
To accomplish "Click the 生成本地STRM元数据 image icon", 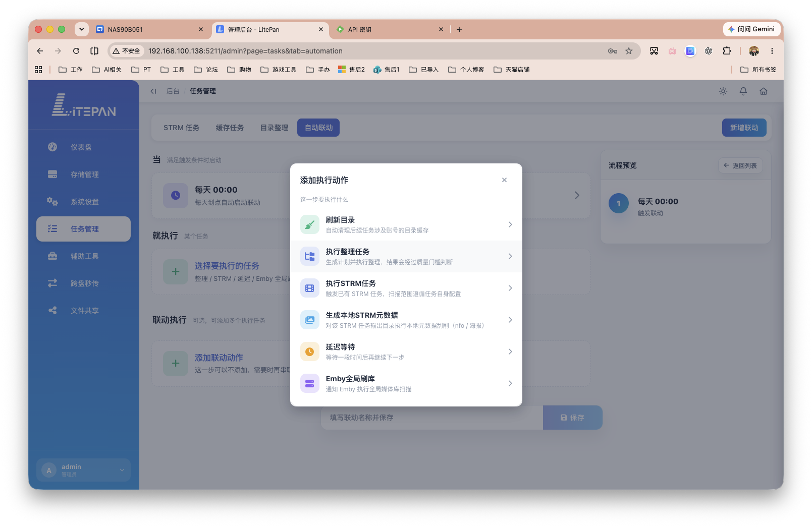I will point(310,320).
